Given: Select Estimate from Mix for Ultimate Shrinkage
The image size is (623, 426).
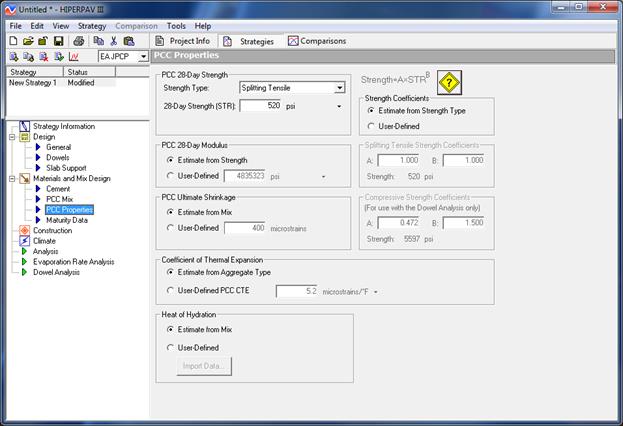Looking at the screenshot, I should [170, 212].
